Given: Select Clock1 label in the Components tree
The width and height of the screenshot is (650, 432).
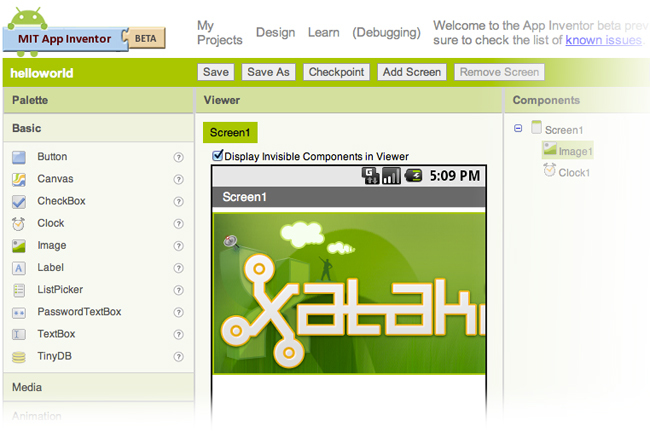Looking at the screenshot, I should click(574, 172).
